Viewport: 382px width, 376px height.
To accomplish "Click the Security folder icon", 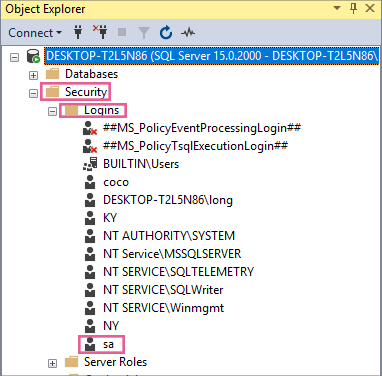I will click(52, 92).
